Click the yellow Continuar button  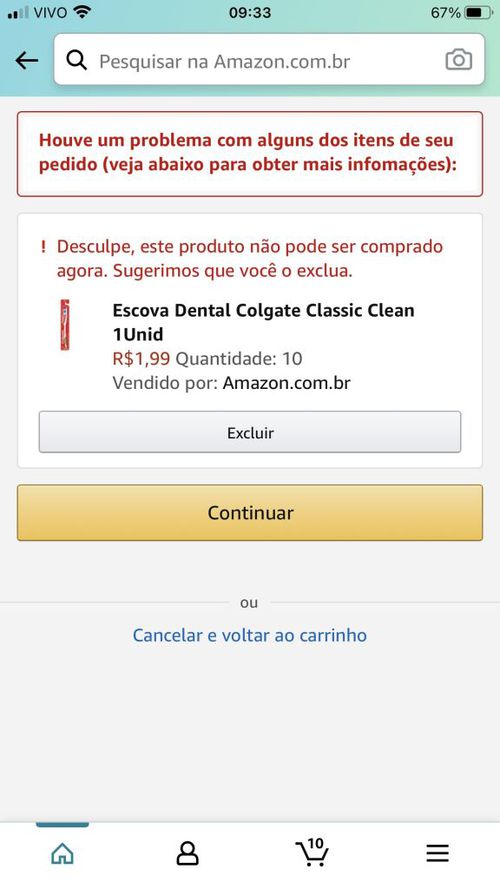(x=250, y=513)
